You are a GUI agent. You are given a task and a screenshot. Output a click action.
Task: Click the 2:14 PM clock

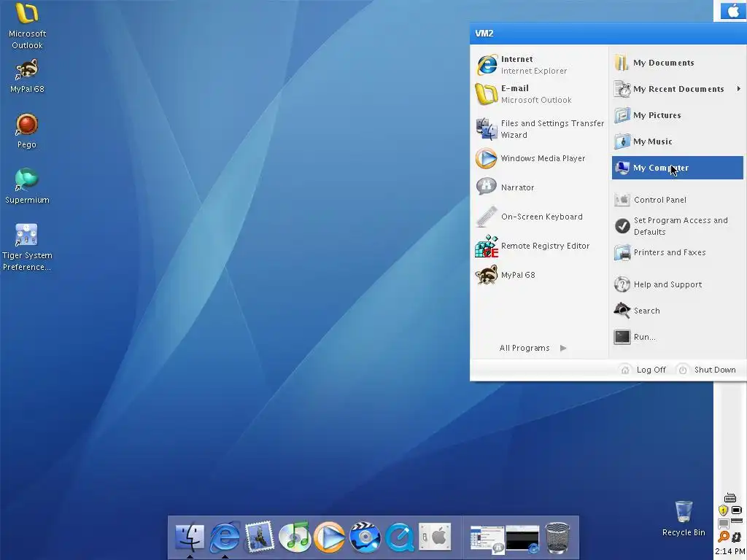729,551
